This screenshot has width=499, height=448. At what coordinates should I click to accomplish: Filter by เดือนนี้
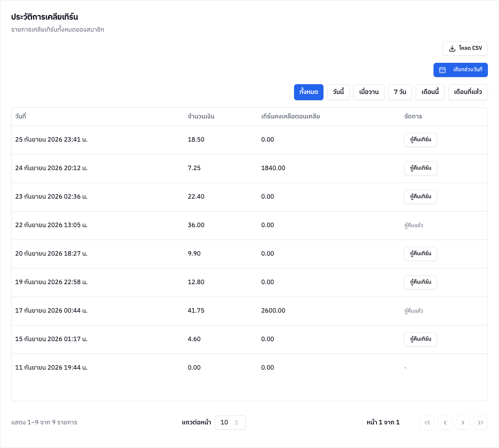click(430, 92)
